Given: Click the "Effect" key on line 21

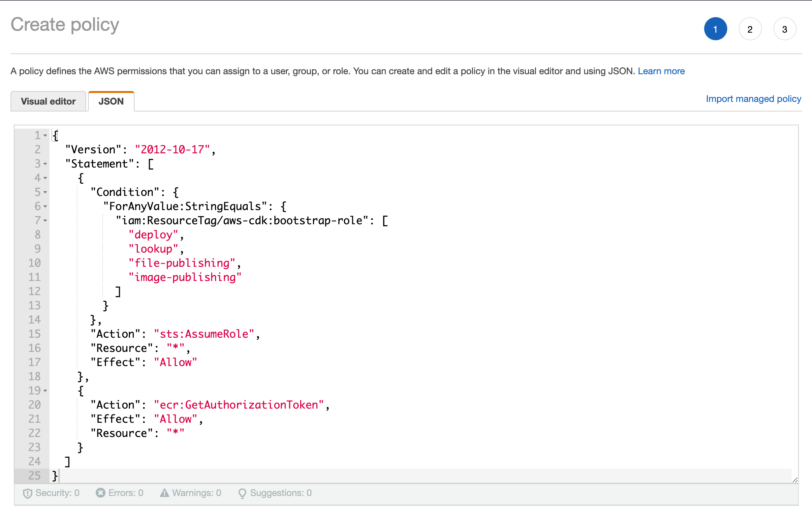Looking at the screenshot, I should 115,419.
